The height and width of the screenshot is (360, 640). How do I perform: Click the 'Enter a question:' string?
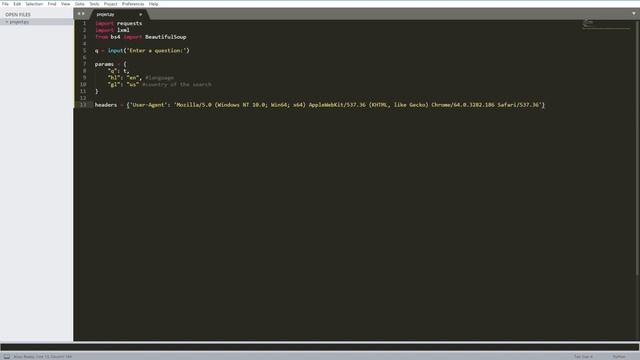pyautogui.click(x=156, y=51)
